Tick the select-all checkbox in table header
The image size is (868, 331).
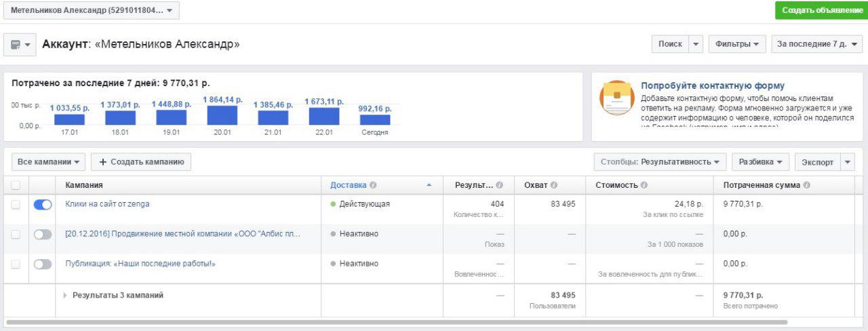point(16,185)
